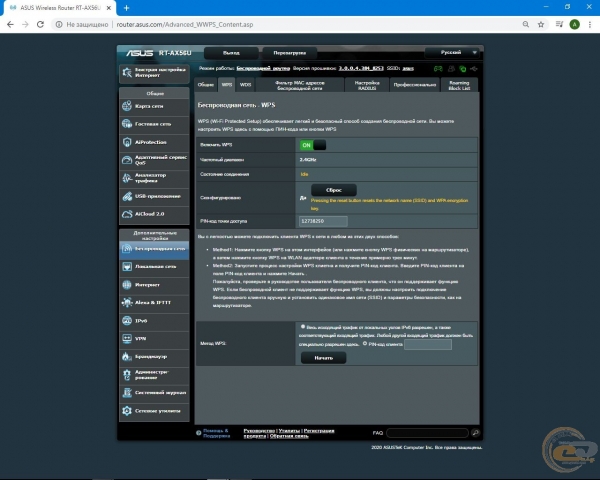This screenshot has height=480, width=600.
Task: Click the browser address bar URL
Action: coord(185,24)
